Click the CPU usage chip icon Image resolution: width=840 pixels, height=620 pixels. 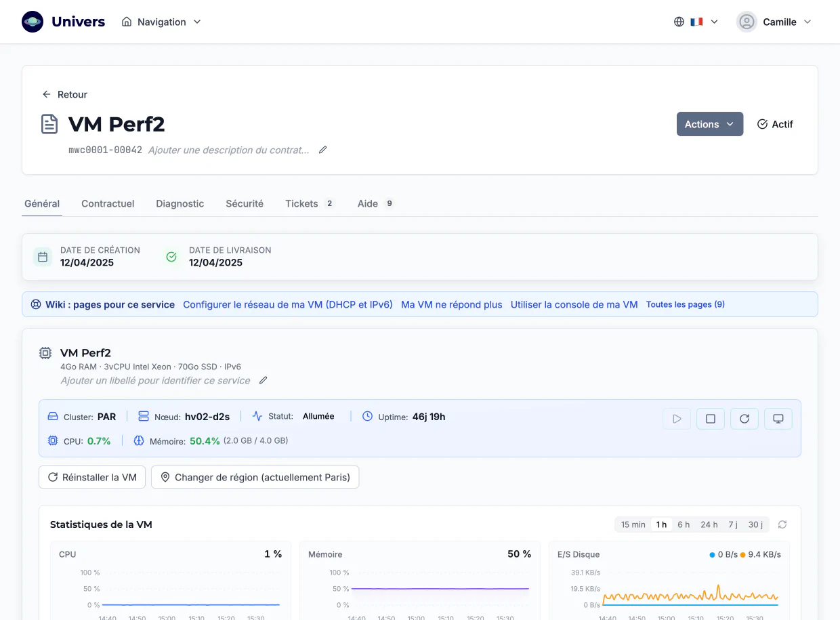click(53, 441)
